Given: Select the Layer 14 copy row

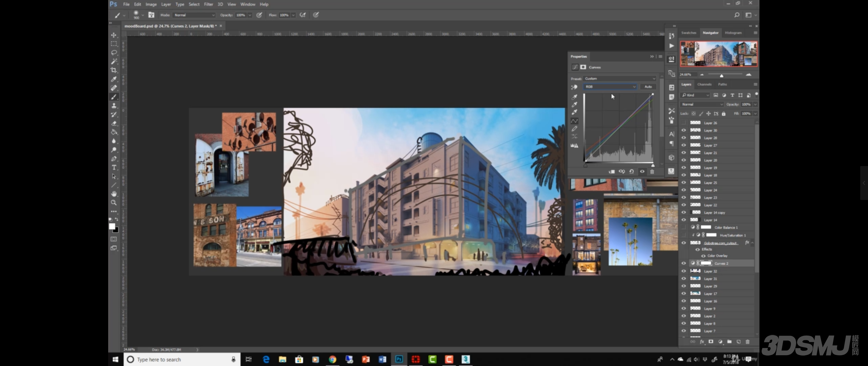Looking at the screenshot, I should click(717, 212).
